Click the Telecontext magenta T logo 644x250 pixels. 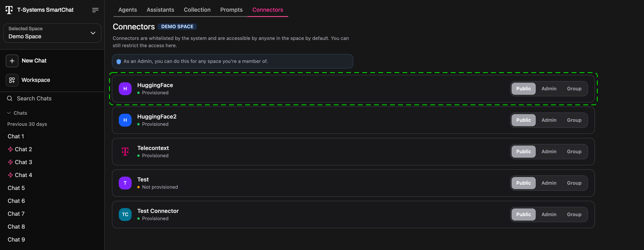pos(125,152)
